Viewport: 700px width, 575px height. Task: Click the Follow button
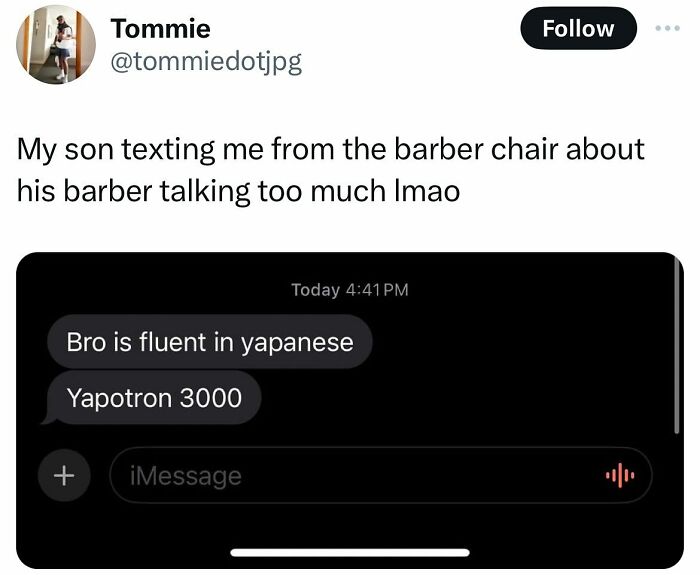coord(578,29)
